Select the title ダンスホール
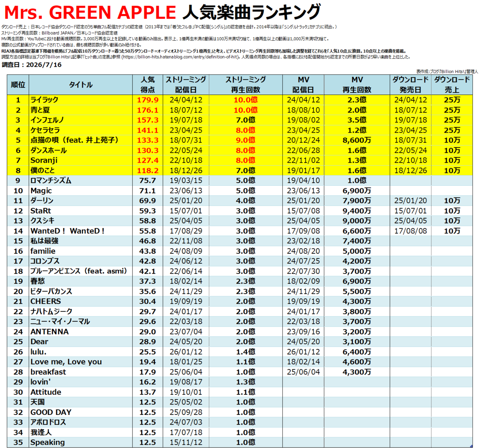Image resolution: width=480 pixels, height=448 pixels. [48, 150]
